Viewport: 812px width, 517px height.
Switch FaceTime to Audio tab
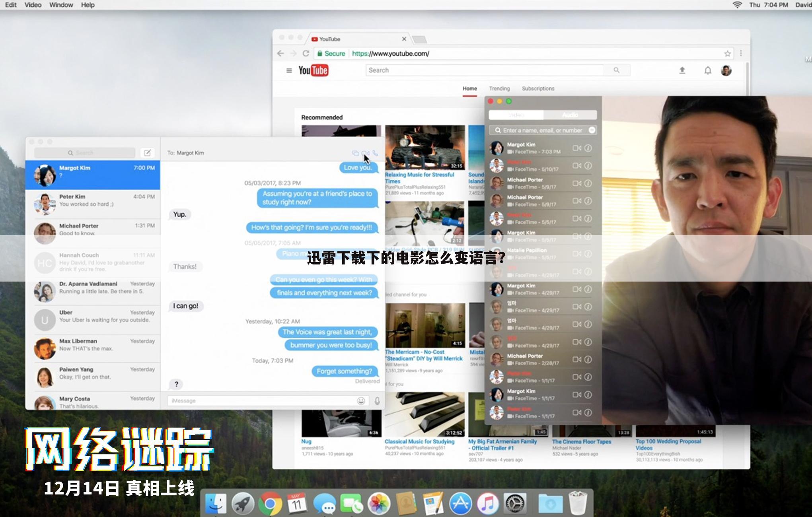click(570, 115)
